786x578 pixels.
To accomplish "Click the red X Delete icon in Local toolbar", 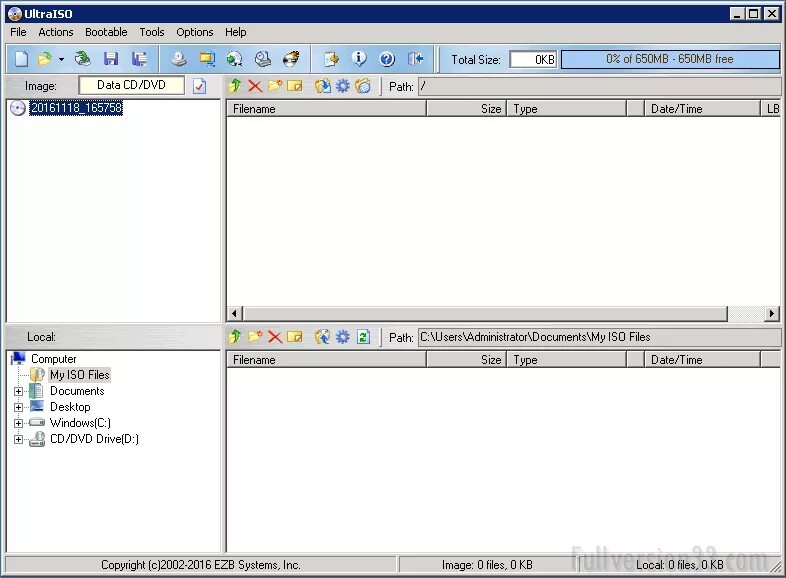I will (275, 337).
